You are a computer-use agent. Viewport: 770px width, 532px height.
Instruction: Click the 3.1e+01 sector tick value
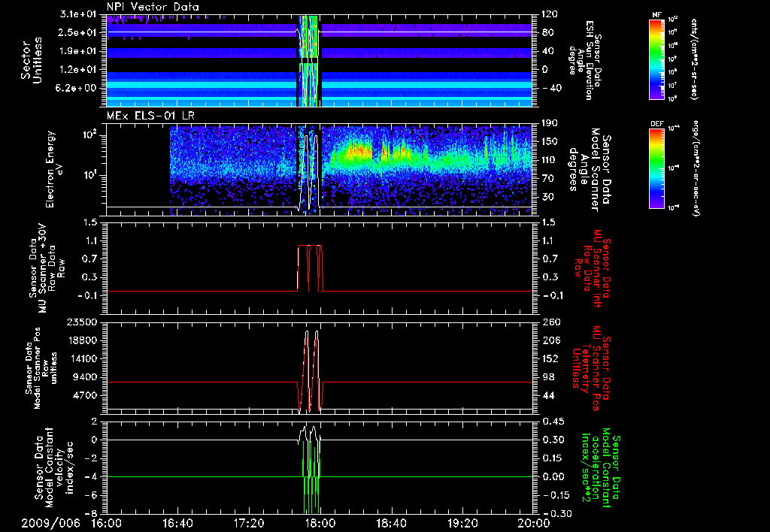pos(77,14)
